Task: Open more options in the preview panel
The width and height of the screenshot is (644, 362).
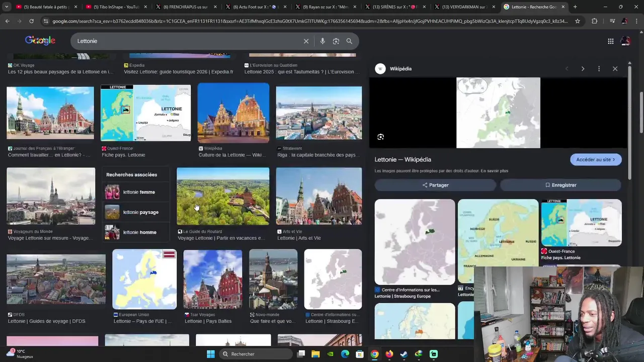Action: (x=599, y=69)
